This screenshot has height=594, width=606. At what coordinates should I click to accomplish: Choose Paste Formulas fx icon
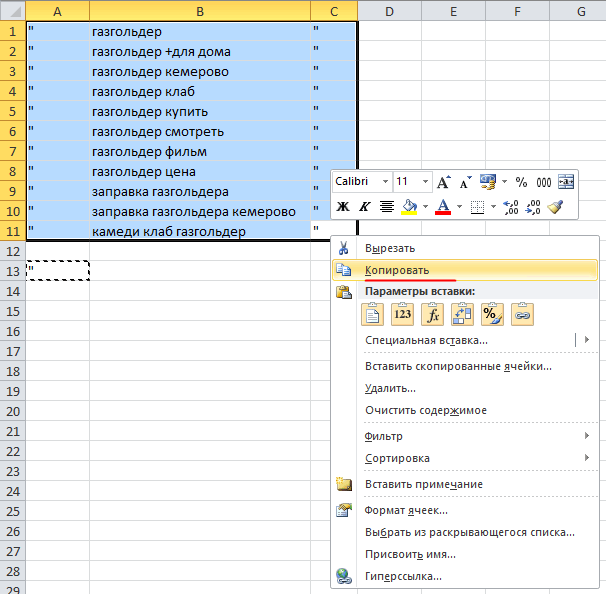point(432,314)
